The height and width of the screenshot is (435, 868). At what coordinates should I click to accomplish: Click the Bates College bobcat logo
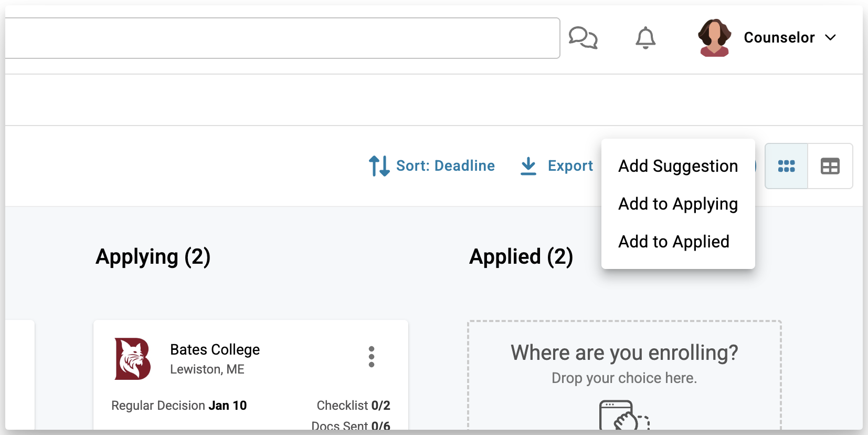133,359
